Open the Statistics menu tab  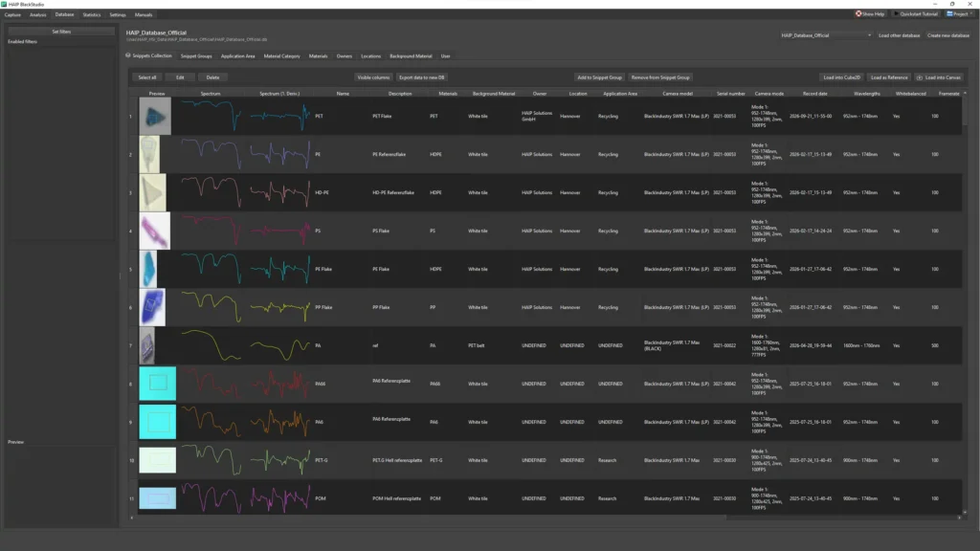(x=91, y=14)
